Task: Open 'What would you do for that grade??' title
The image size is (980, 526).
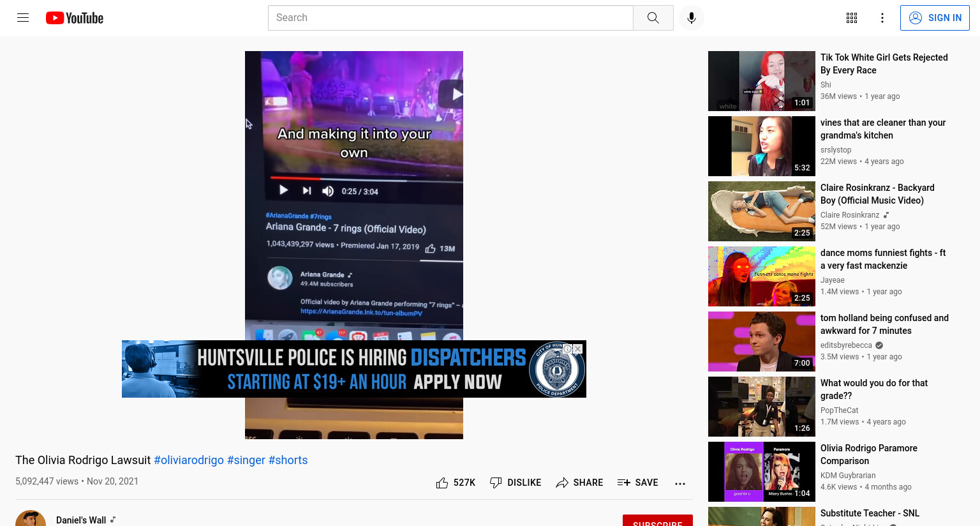Action: (874, 389)
